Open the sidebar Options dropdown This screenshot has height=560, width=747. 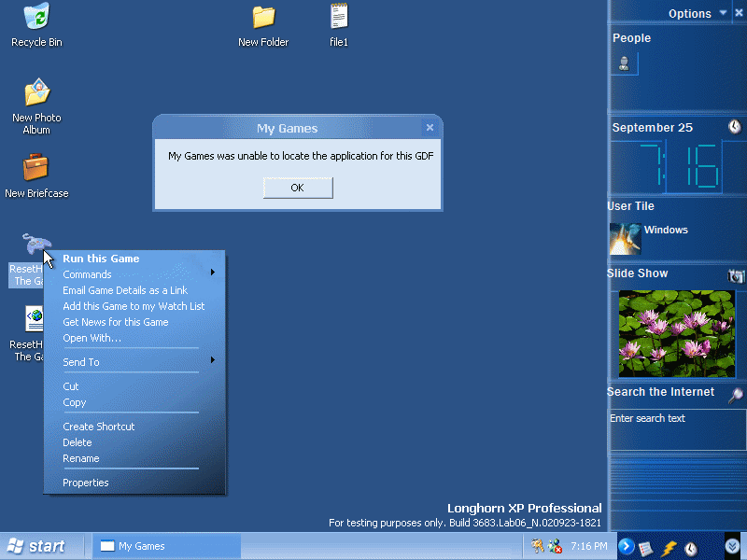click(x=723, y=13)
